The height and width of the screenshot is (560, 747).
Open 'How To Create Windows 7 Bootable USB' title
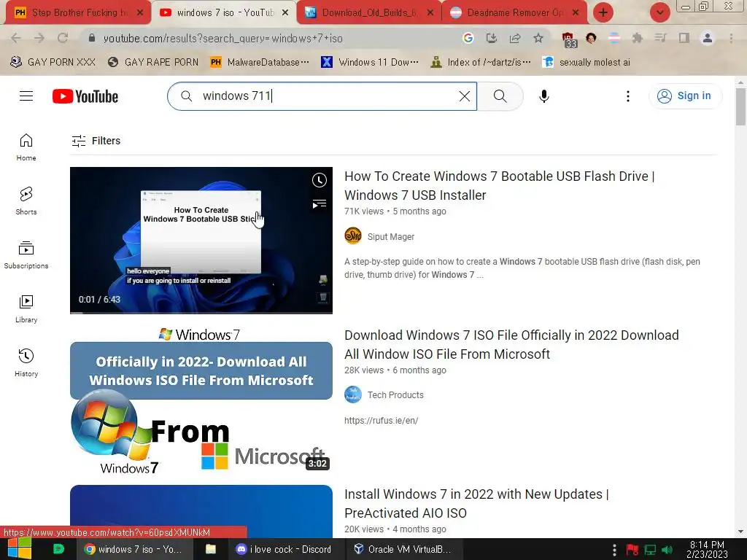499,186
